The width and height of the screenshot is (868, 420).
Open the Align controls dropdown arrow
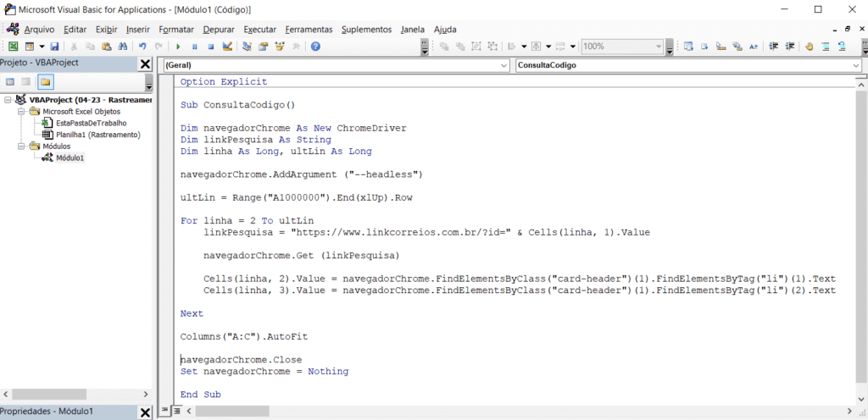(524, 47)
